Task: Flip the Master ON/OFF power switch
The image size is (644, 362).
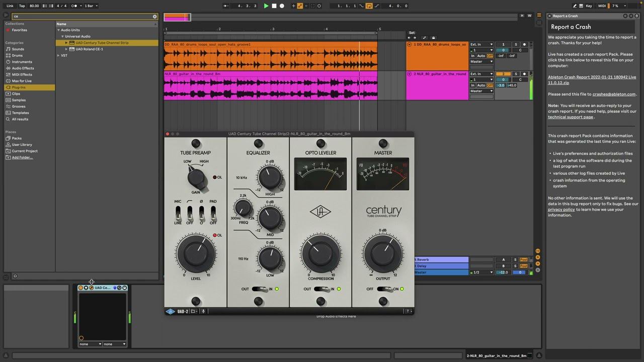Action: pyautogui.click(x=384, y=289)
